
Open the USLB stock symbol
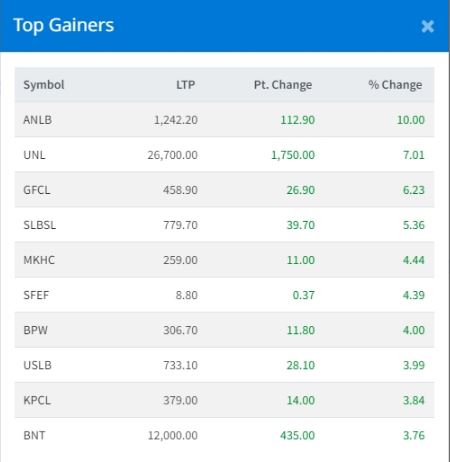(38, 365)
